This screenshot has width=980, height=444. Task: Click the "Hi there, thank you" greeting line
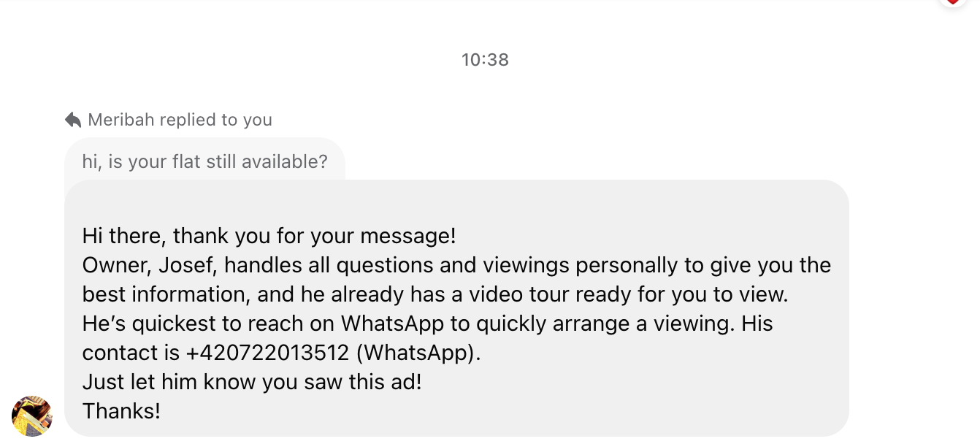269,236
